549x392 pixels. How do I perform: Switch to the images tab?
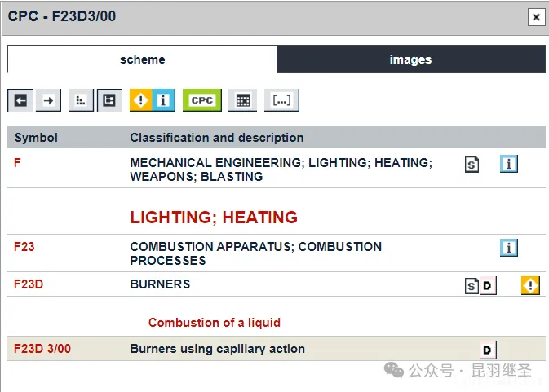[x=410, y=59]
